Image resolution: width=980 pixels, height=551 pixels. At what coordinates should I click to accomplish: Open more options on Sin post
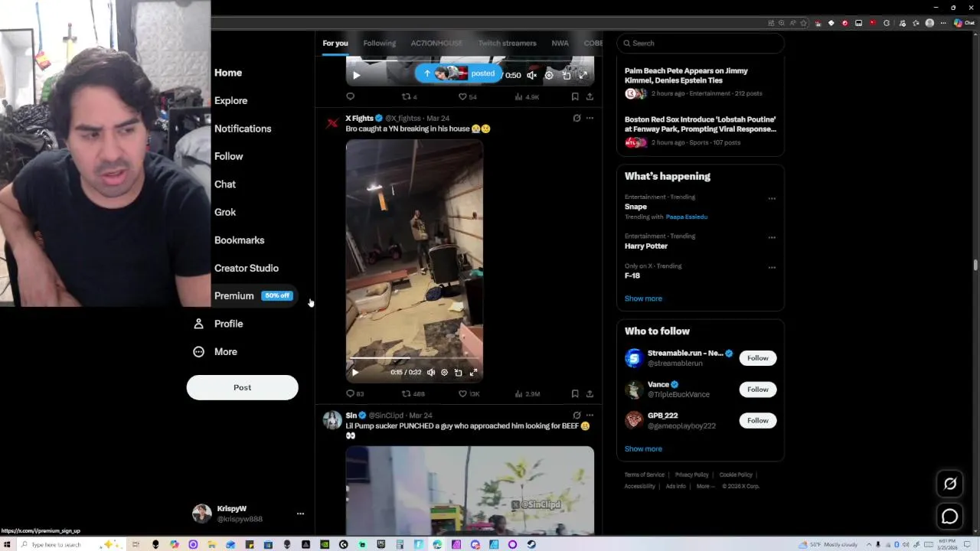(x=590, y=415)
